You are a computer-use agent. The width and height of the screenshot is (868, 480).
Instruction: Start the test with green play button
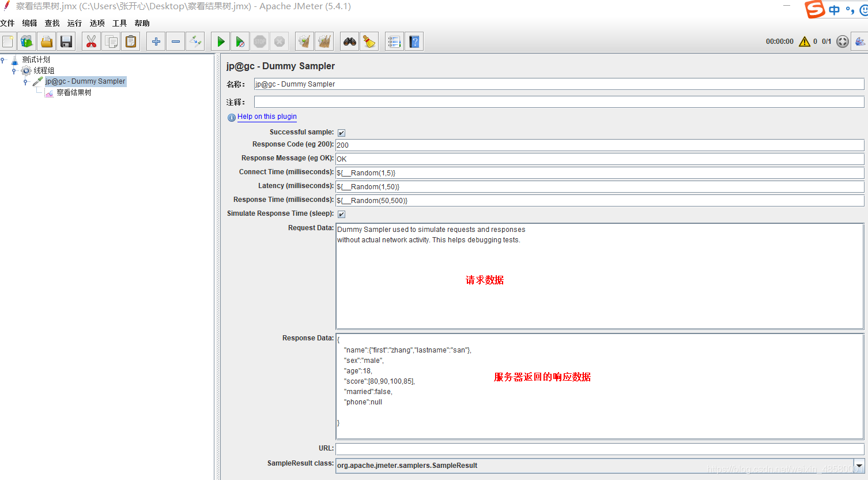coord(220,42)
